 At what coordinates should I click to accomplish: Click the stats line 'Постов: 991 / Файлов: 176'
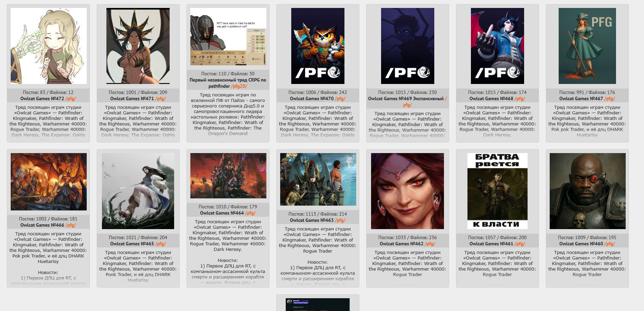pyautogui.click(x=587, y=92)
